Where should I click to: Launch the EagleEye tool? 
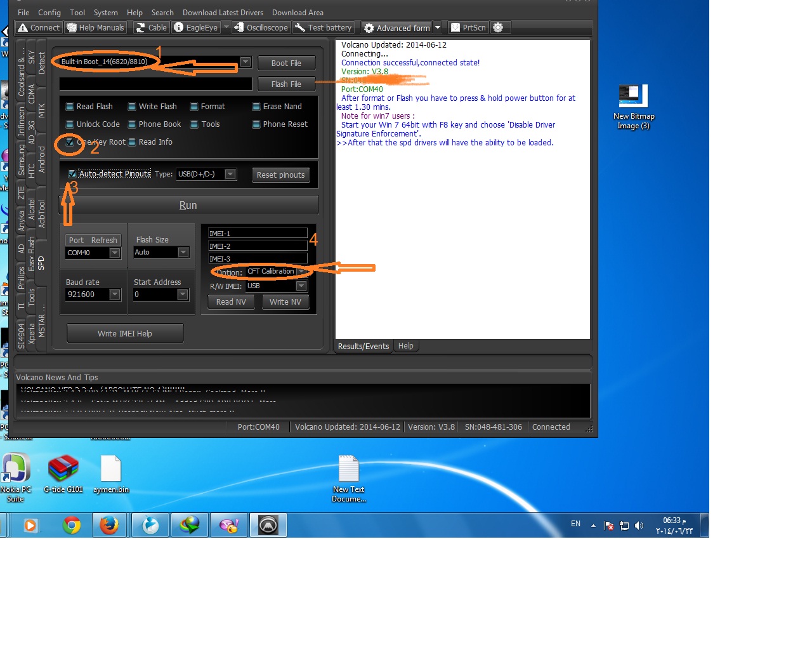coord(196,28)
